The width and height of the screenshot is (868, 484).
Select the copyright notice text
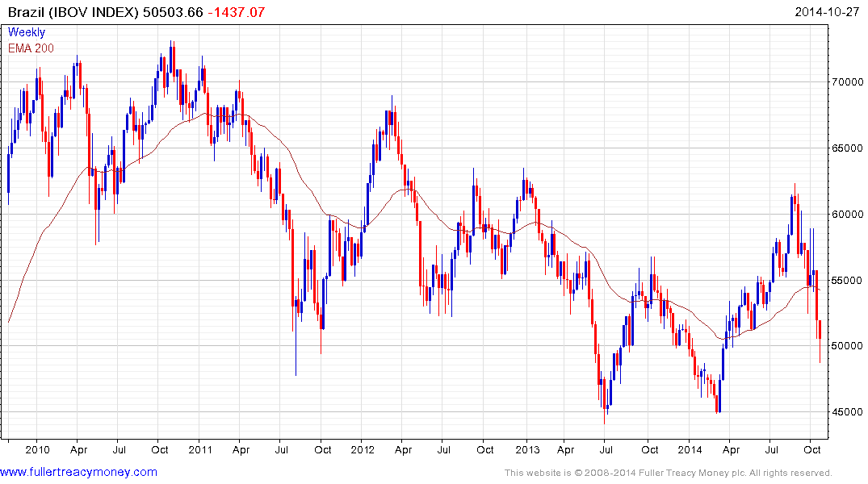click(669, 473)
